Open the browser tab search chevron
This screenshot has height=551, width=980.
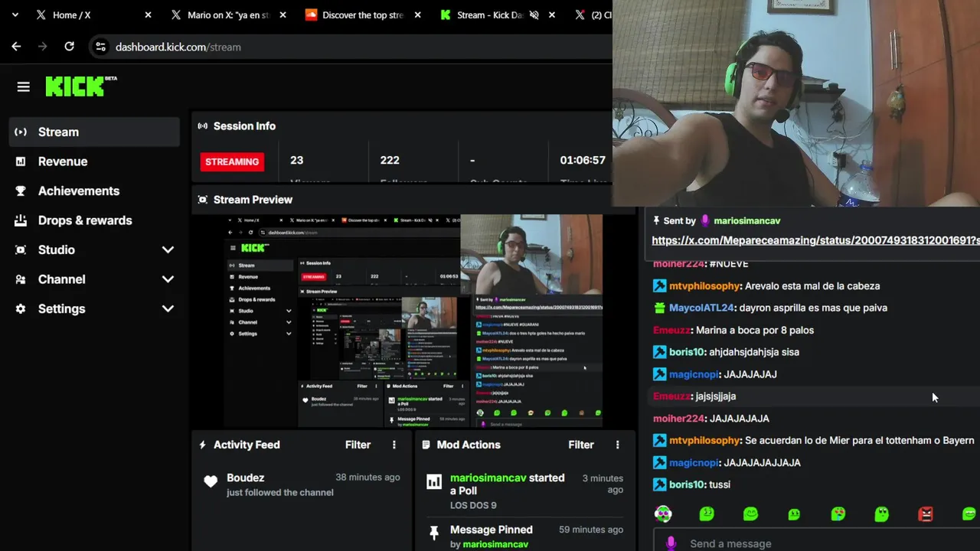(x=16, y=15)
